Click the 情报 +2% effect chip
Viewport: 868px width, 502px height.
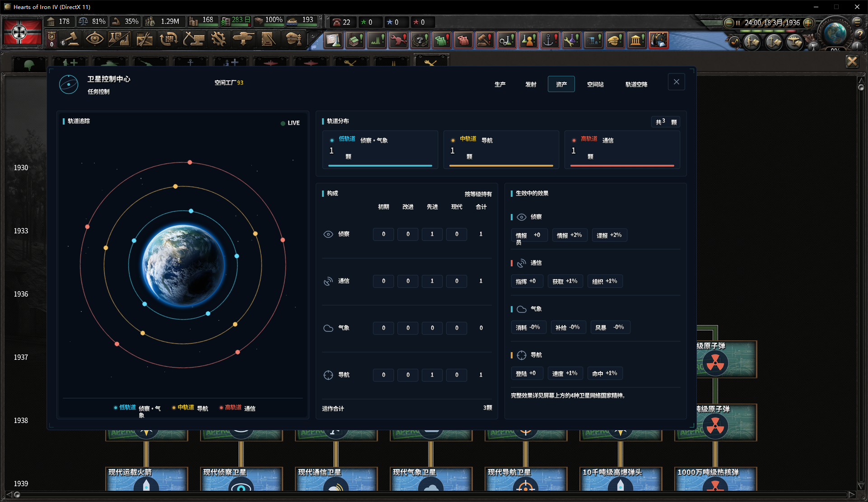point(569,235)
